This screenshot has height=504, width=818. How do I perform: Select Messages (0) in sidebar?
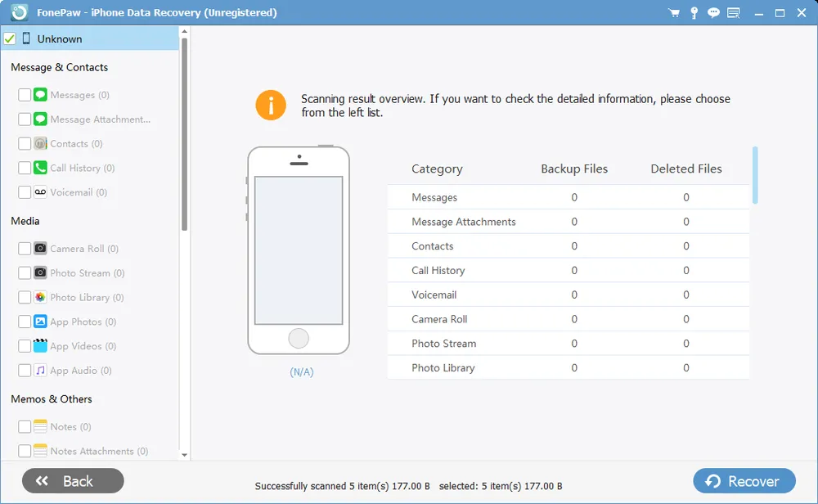tap(80, 95)
